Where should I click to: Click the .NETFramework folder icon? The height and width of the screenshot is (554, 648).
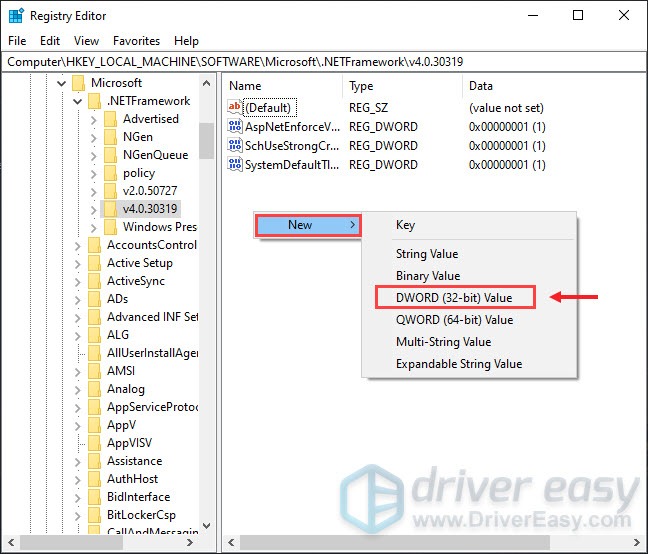[x=94, y=101]
